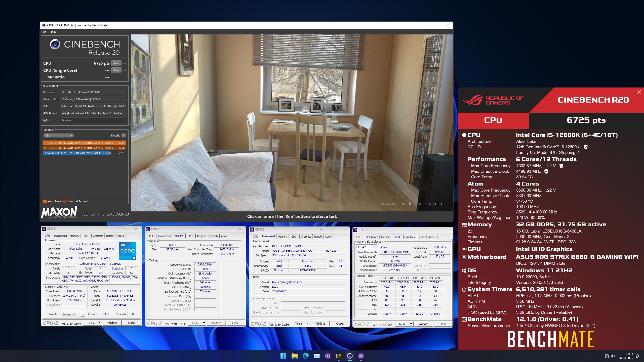The width and height of the screenshot is (644, 362).
Task: Click Validate in SPD CPU-Z window
Action: click(423, 324)
